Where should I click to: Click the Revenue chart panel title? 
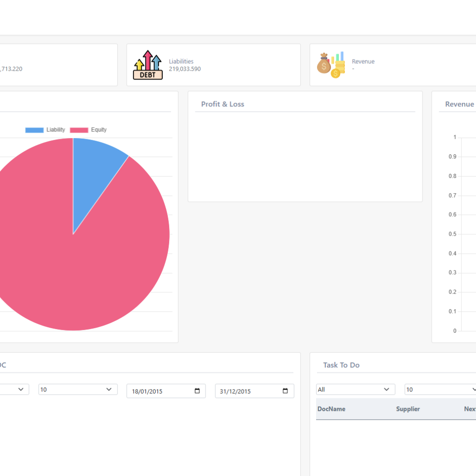click(x=459, y=104)
